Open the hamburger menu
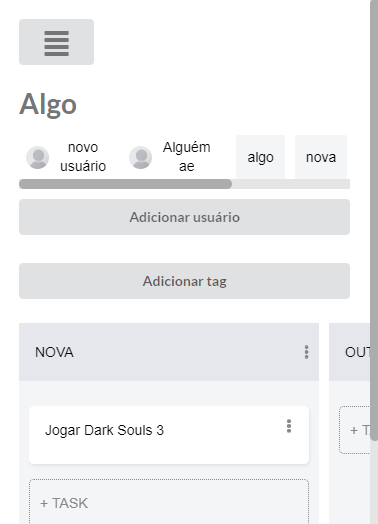 click(x=56, y=42)
